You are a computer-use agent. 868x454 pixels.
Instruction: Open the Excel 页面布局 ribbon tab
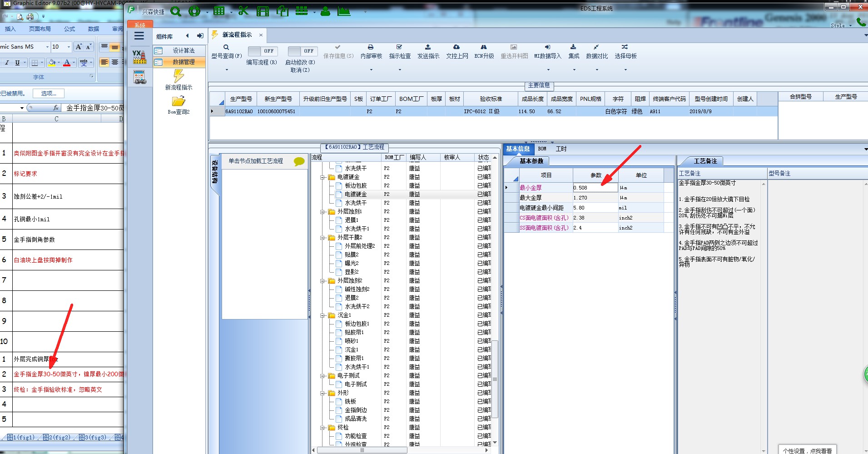40,29
